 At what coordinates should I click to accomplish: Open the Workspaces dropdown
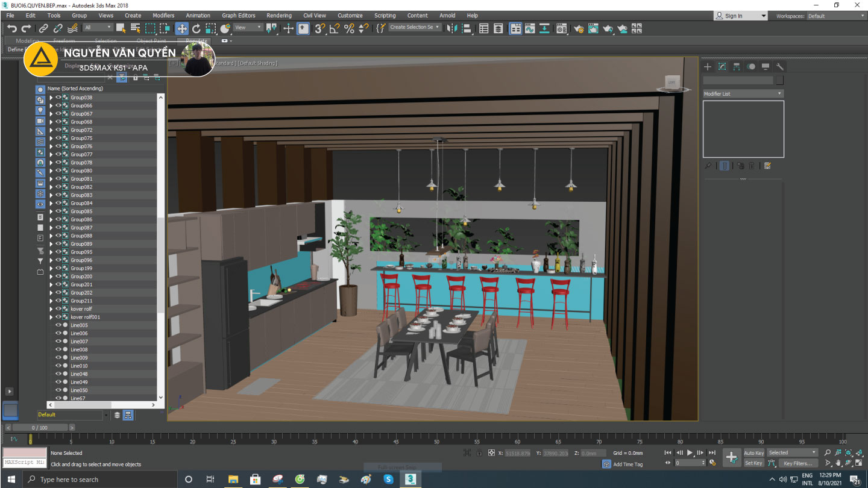pyautogui.click(x=835, y=16)
